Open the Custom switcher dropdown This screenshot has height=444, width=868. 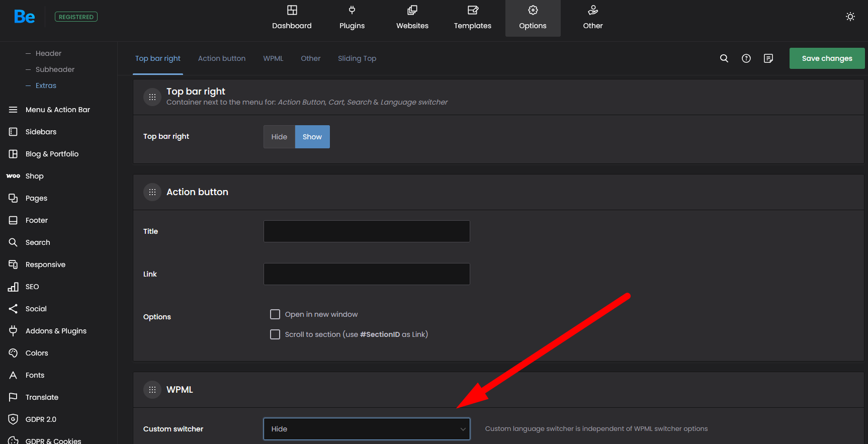pos(367,429)
